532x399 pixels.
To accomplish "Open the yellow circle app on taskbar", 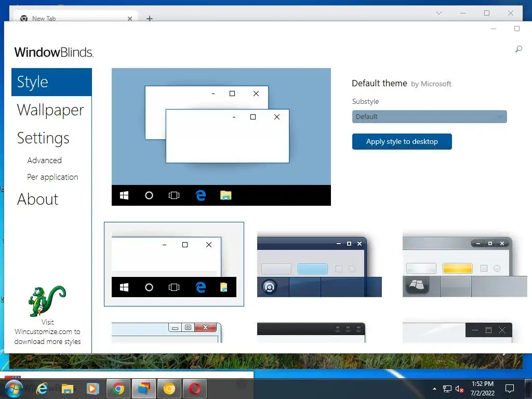I will (169, 389).
